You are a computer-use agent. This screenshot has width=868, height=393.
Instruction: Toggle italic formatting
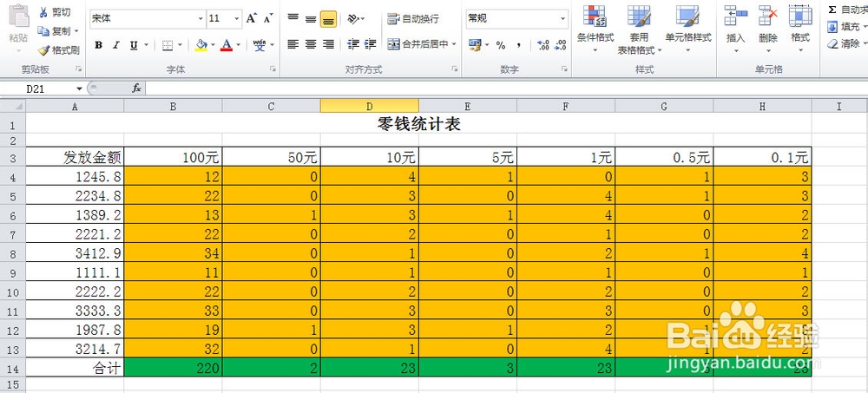click(x=115, y=45)
